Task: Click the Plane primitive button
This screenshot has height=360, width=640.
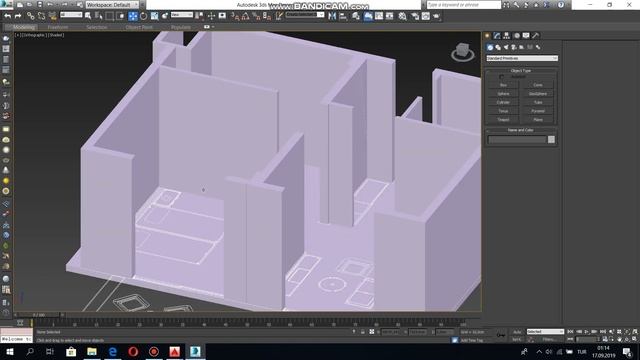Action: coord(538,120)
